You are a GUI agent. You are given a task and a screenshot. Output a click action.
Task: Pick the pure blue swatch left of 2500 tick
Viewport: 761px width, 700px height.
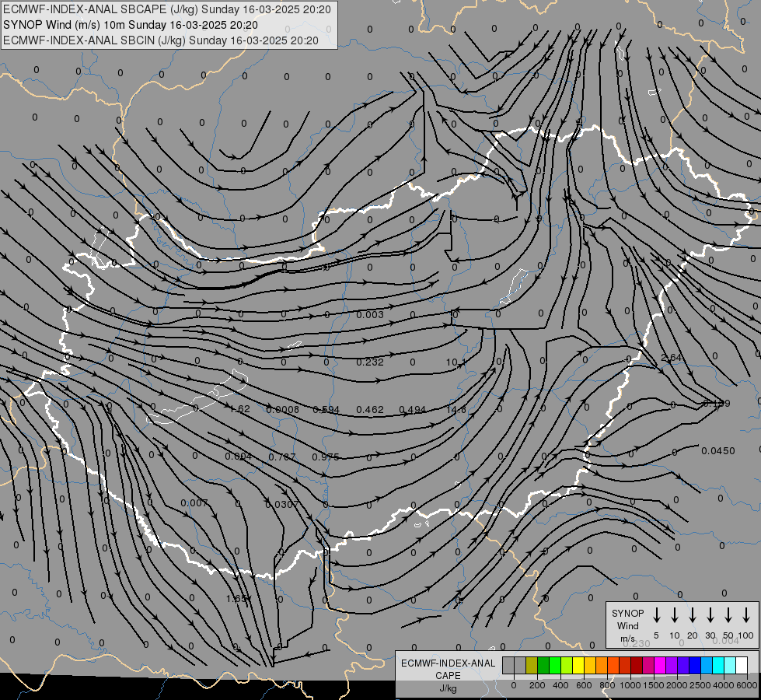click(x=694, y=665)
